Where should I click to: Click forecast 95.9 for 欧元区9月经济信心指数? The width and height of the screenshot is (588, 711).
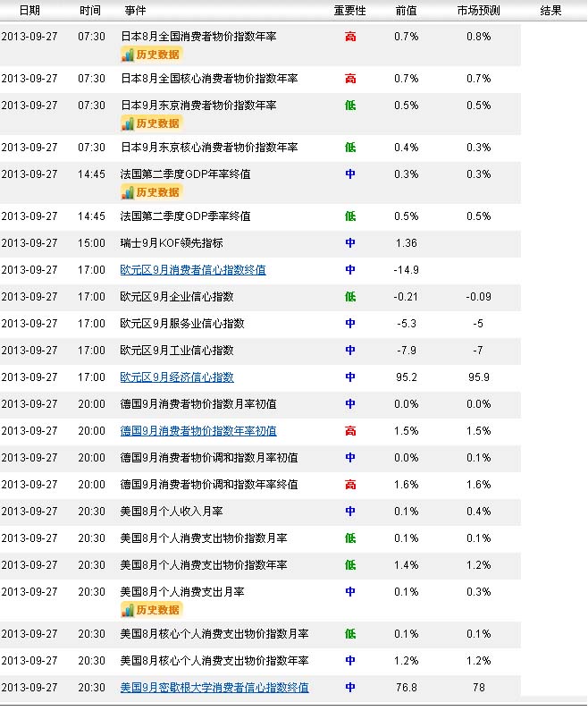tap(479, 377)
